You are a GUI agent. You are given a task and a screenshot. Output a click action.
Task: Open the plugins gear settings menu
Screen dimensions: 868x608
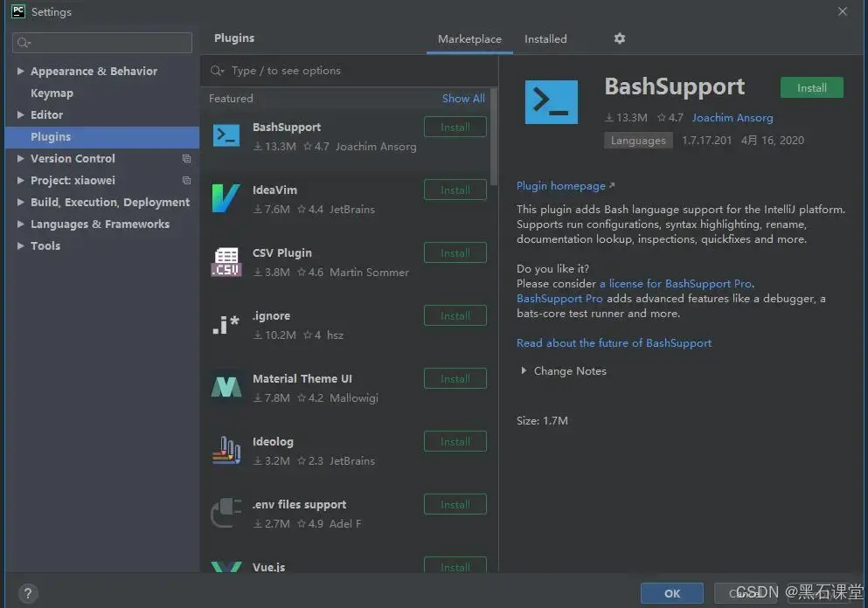click(x=620, y=38)
